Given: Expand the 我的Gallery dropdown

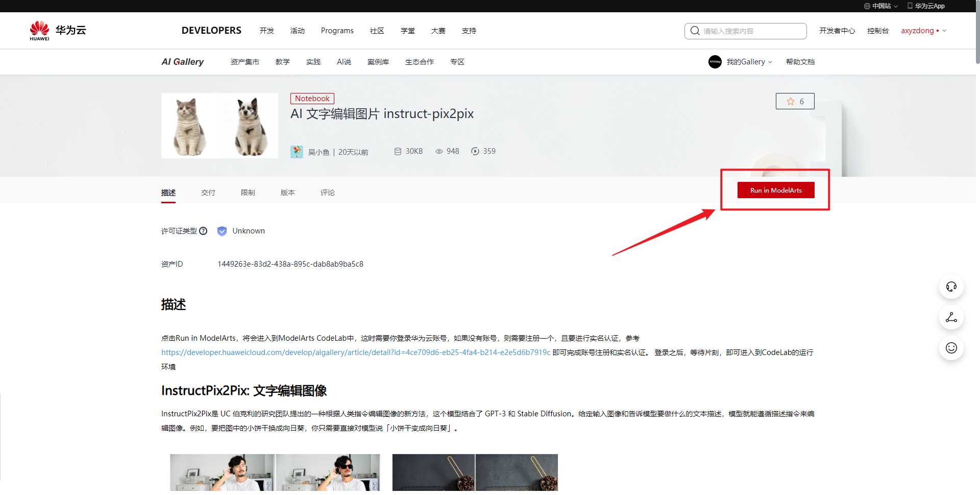Looking at the screenshot, I should point(770,62).
